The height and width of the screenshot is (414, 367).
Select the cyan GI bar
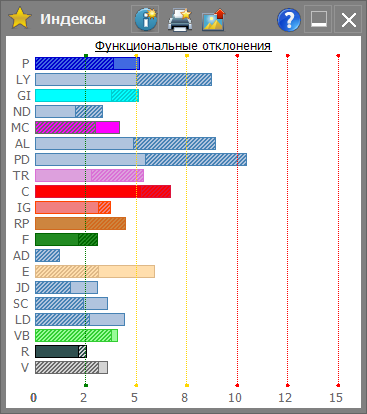(87, 96)
